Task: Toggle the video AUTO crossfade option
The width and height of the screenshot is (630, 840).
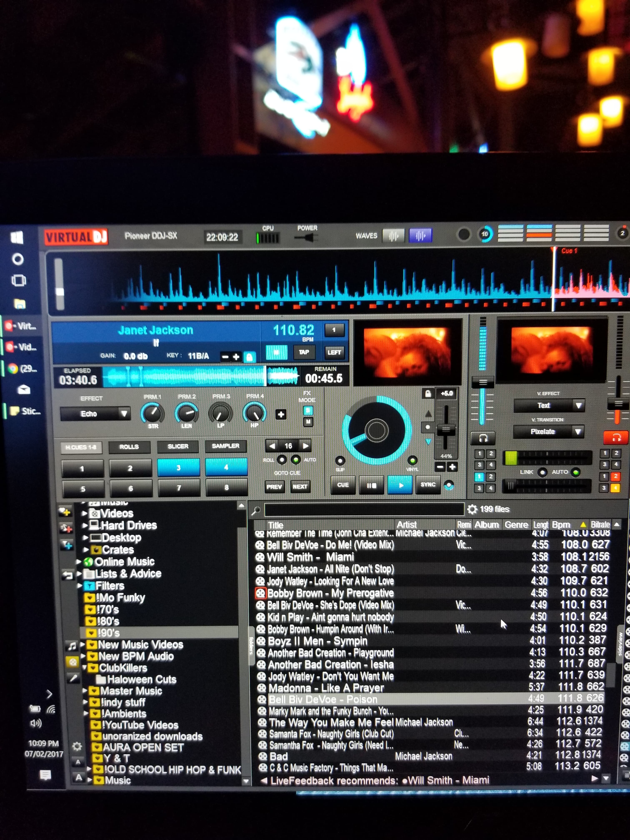Action: (x=576, y=472)
